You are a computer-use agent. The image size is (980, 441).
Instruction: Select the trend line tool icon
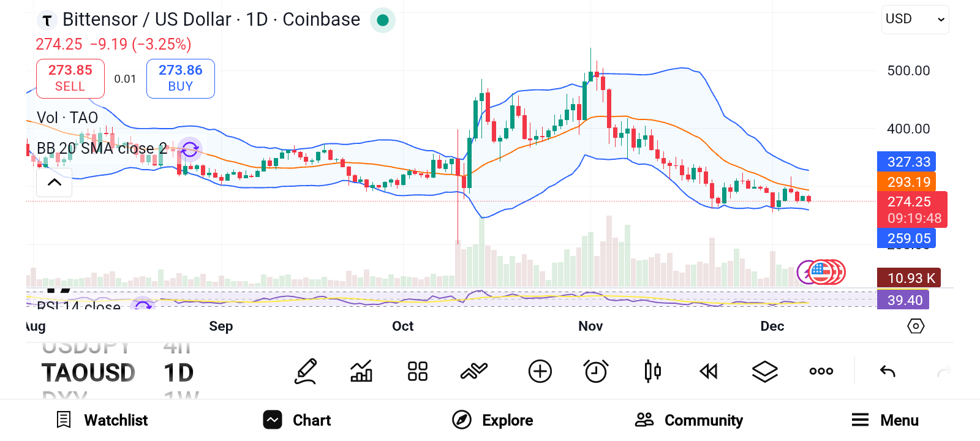coord(473,371)
